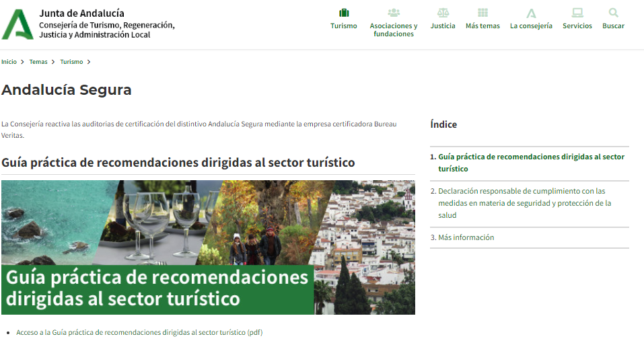Open the La consejería menu label

tap(531, 26)
